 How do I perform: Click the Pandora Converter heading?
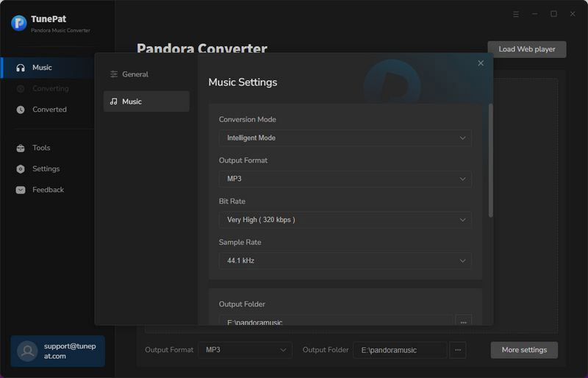pyautogui.click(x=201, y=48)
